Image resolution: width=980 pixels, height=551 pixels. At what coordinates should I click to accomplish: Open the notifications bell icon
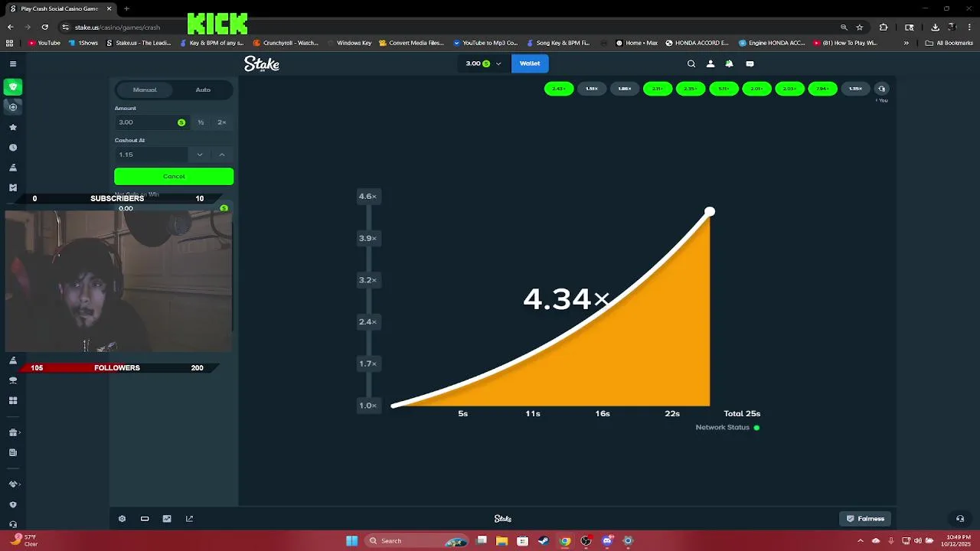tap(729, 64)
